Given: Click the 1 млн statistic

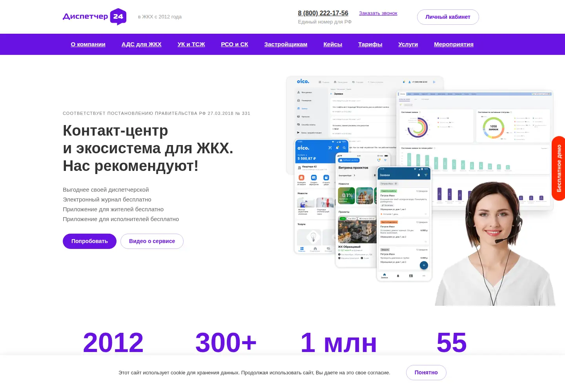Looking at the screenshot, I should pos(339,343).
